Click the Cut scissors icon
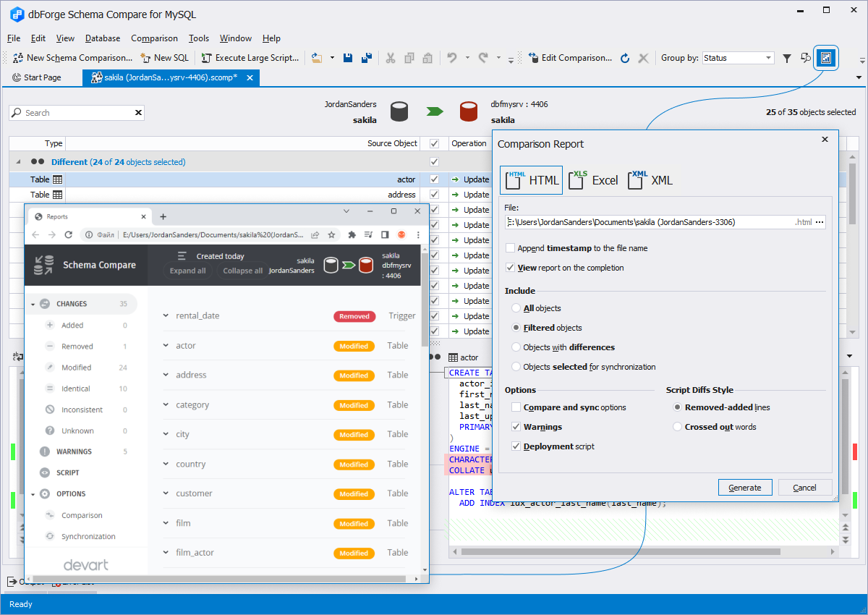 point(391,58)
